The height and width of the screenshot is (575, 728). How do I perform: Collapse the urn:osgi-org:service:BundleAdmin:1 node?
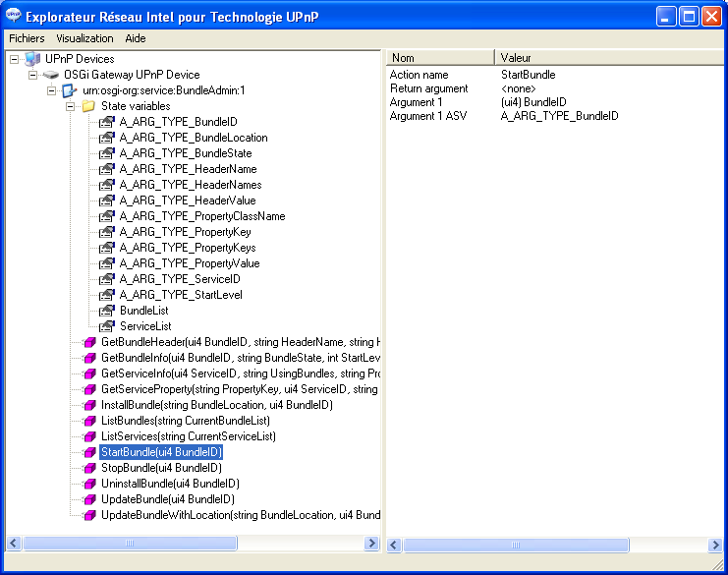click(x=52, y=90)
